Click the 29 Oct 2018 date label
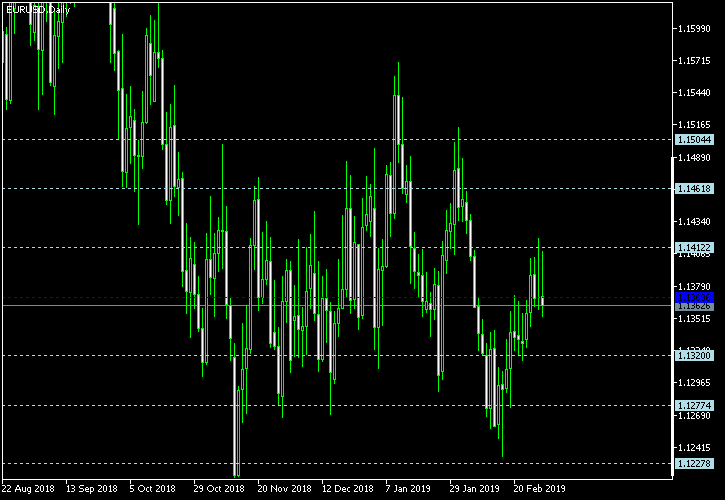The width and height of the screenshot is (725, 500). point(219,488)
